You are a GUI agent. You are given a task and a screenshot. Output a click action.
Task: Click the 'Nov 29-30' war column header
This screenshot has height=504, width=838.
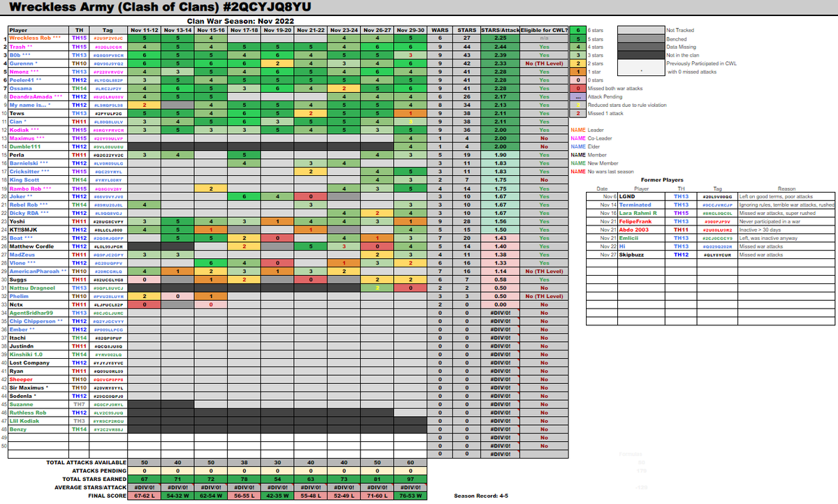coord(411,30)
